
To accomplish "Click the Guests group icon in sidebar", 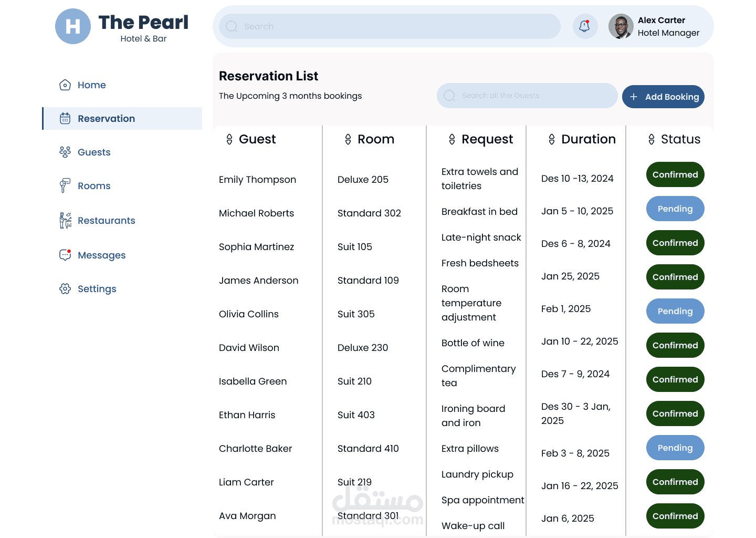I will pos(65,152).
